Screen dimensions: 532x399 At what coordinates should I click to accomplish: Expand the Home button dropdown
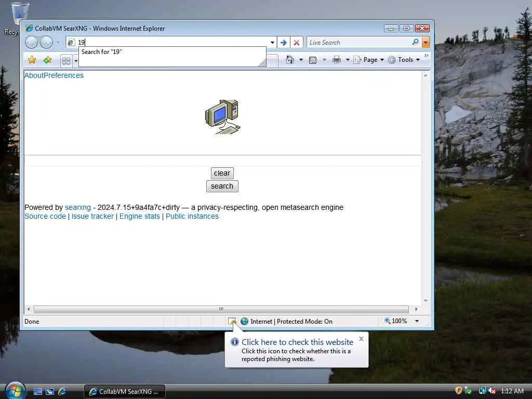301,60
